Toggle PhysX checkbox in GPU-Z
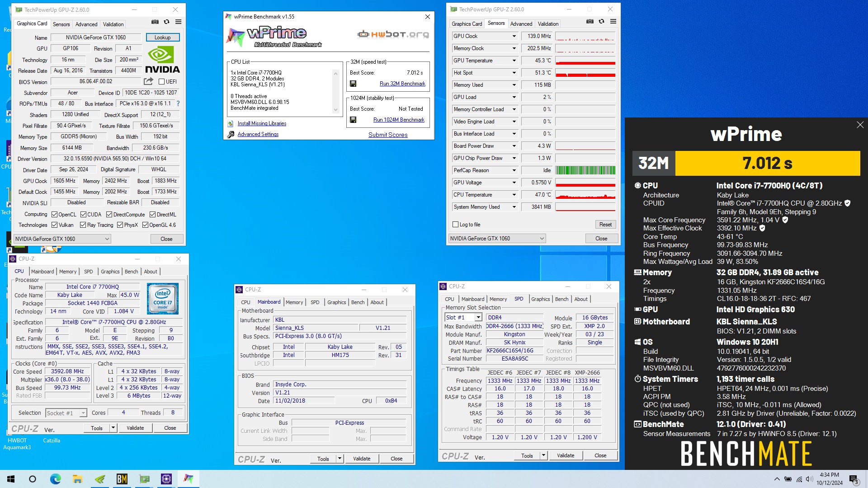The height and width of the screenshot is (488, 868). pos(120,225)
